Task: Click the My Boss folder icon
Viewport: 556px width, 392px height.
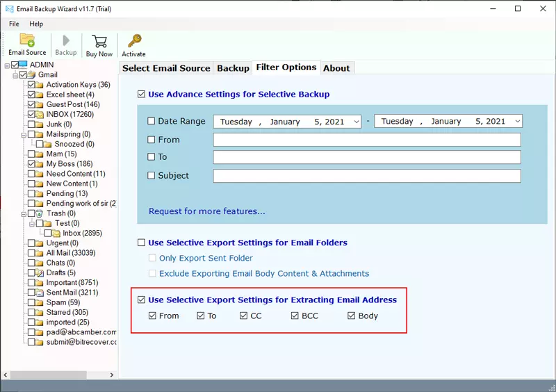Action: (x=40, y=164)
